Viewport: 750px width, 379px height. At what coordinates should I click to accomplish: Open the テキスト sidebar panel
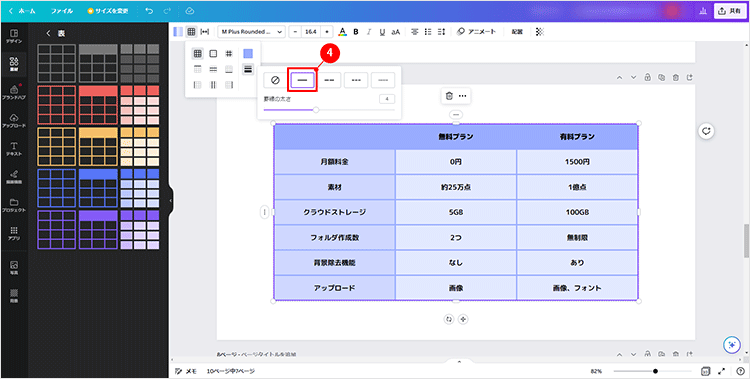14,149
